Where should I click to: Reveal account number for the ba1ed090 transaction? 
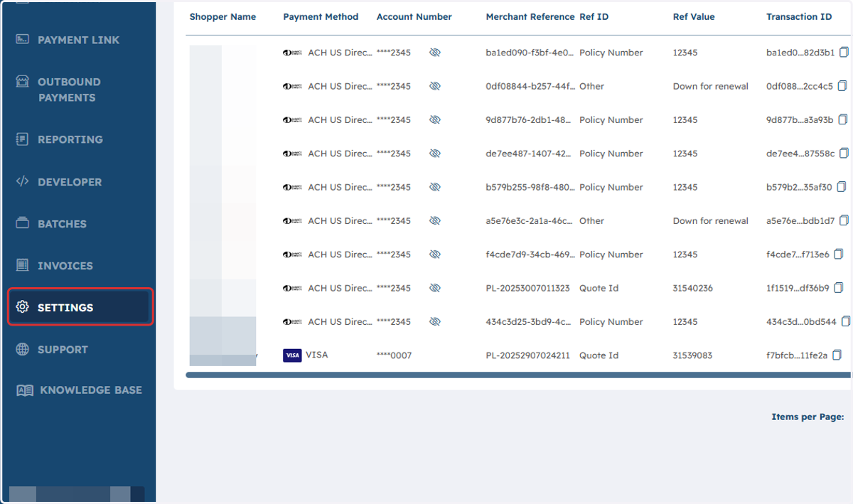coord(435,53)
